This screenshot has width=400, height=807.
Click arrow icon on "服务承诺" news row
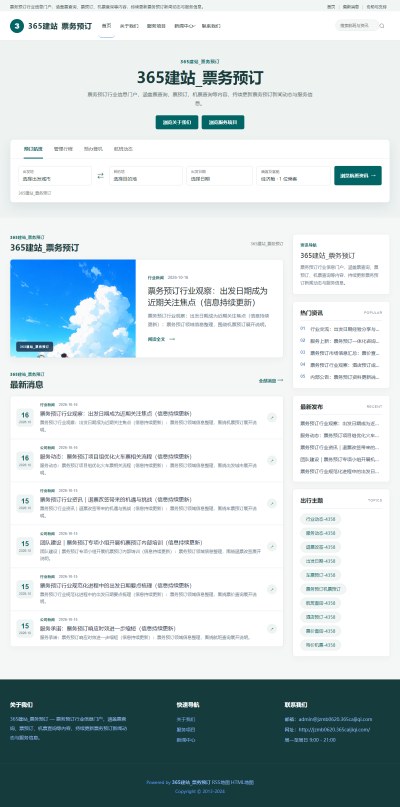click(272, 629)
